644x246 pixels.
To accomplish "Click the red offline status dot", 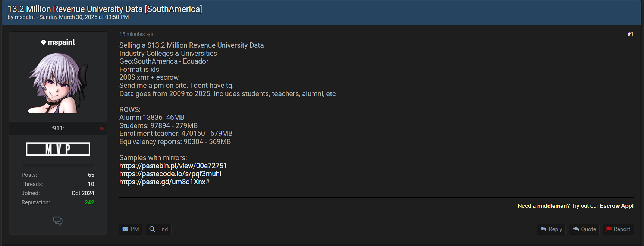I will [102, 128].
